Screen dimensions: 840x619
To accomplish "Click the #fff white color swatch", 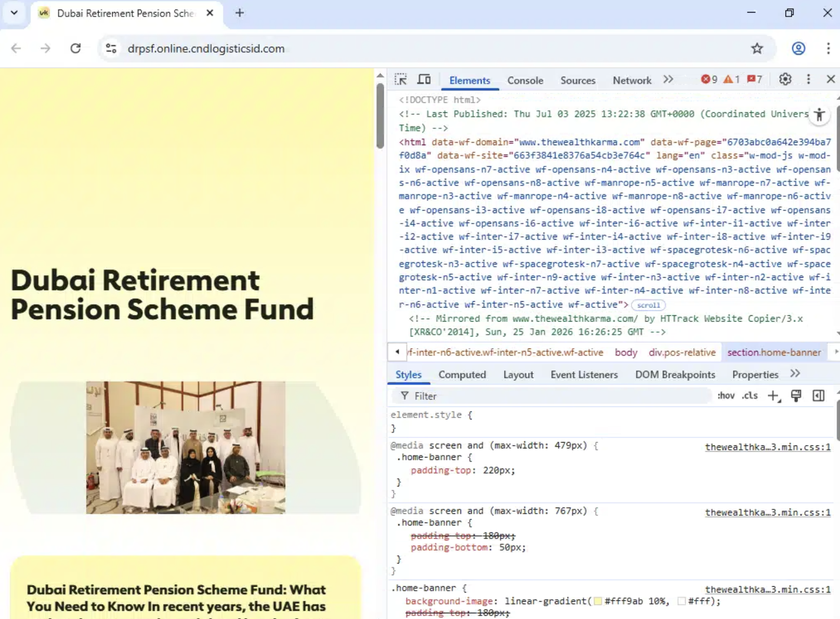I will click(681, 601).
